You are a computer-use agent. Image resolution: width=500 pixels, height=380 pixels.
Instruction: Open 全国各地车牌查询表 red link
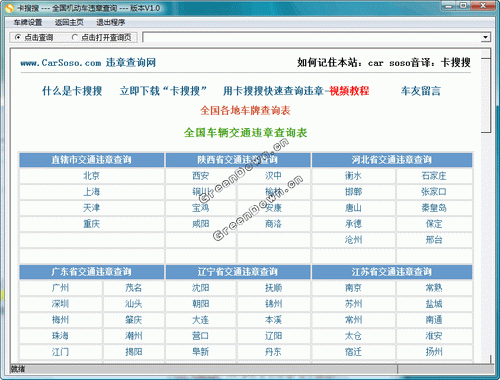click(x=245, y=110)
